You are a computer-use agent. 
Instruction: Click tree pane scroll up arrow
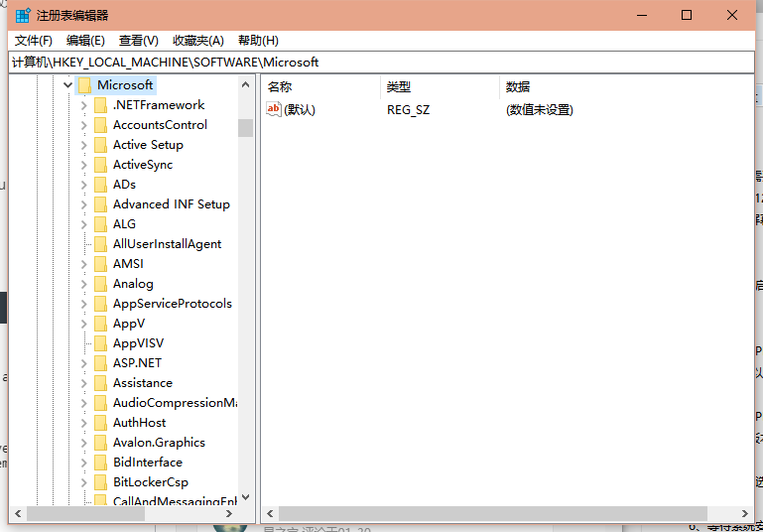point(246,84)
